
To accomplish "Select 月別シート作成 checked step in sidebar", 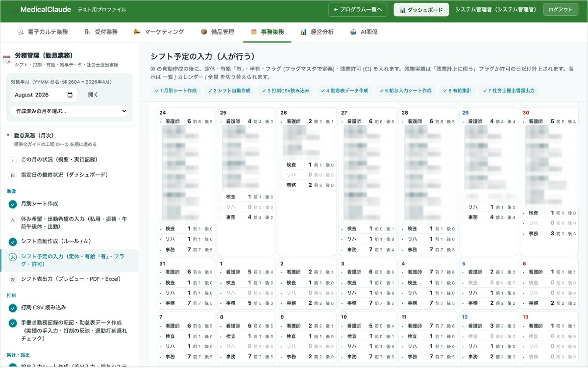I will tap(69, 204).
